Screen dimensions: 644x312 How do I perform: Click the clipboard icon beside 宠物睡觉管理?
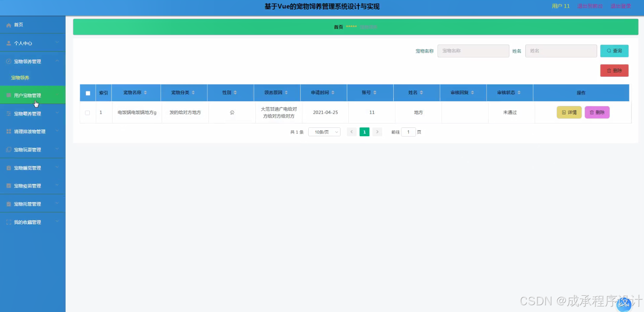[x=9, y=168]
